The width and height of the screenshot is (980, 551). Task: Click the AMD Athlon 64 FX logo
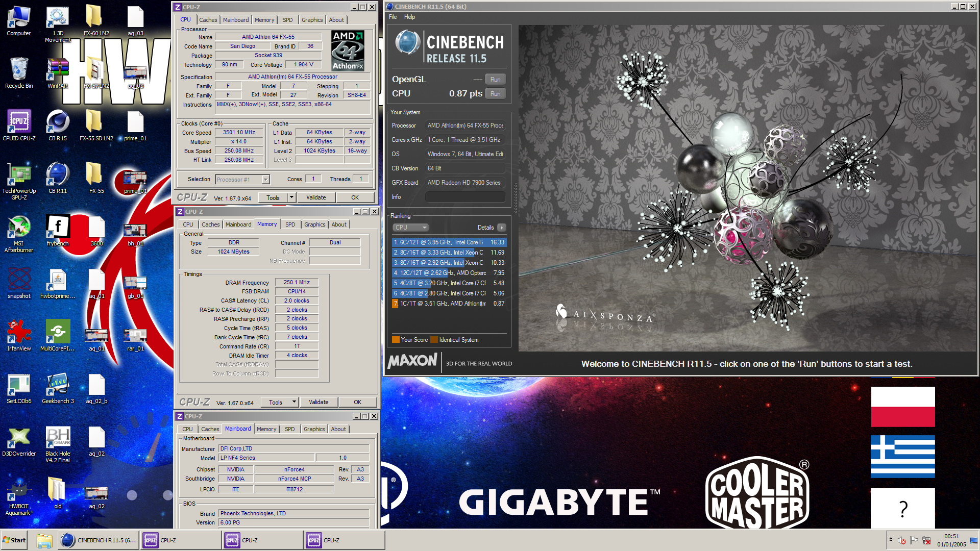[348, 51]
